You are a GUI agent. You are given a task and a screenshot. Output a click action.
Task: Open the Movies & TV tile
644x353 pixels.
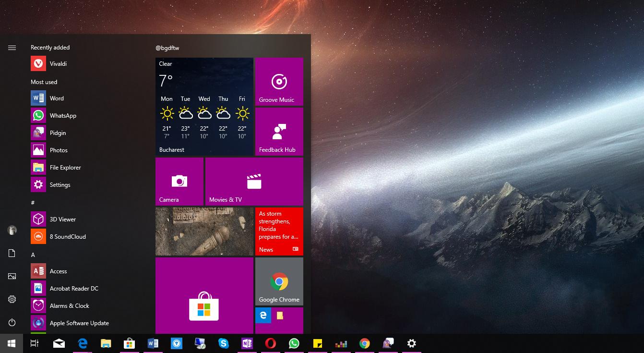pos(254,182)
